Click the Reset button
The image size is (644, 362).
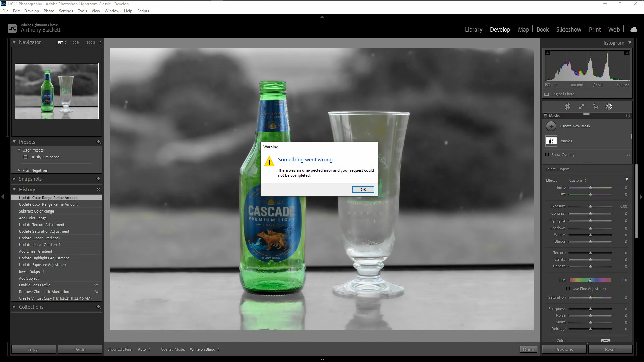[x=610, y=349]
